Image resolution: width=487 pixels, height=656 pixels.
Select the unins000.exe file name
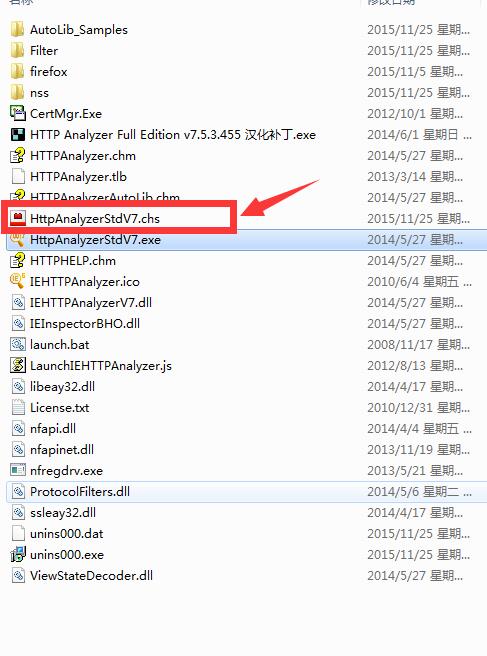click(x=67, y=555)
